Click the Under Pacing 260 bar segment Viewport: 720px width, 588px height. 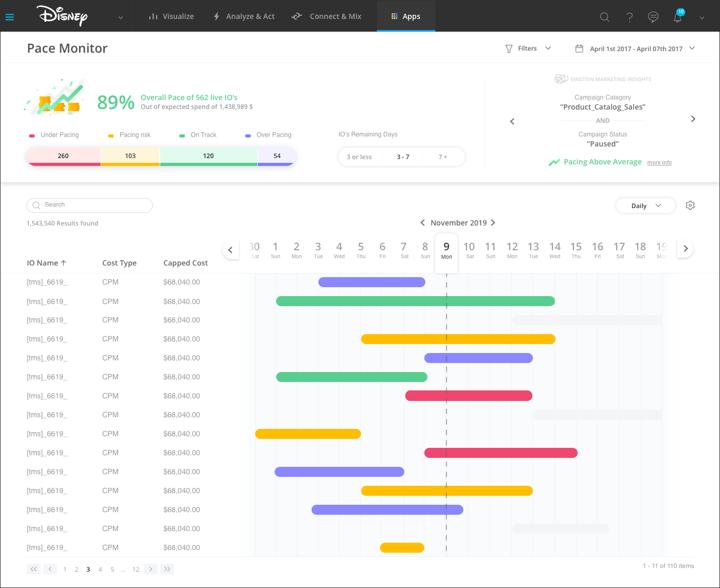[64, 156]
